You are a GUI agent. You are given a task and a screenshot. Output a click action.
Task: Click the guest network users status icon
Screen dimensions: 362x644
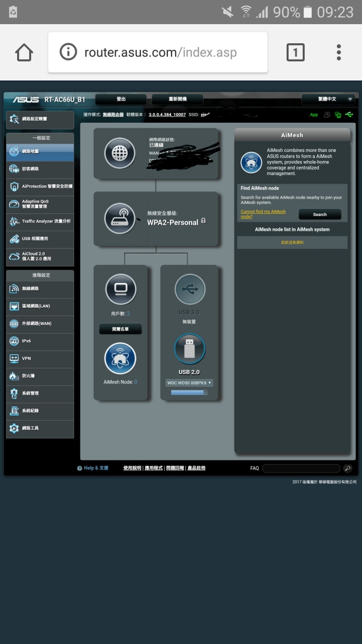(x=327, y=115)
